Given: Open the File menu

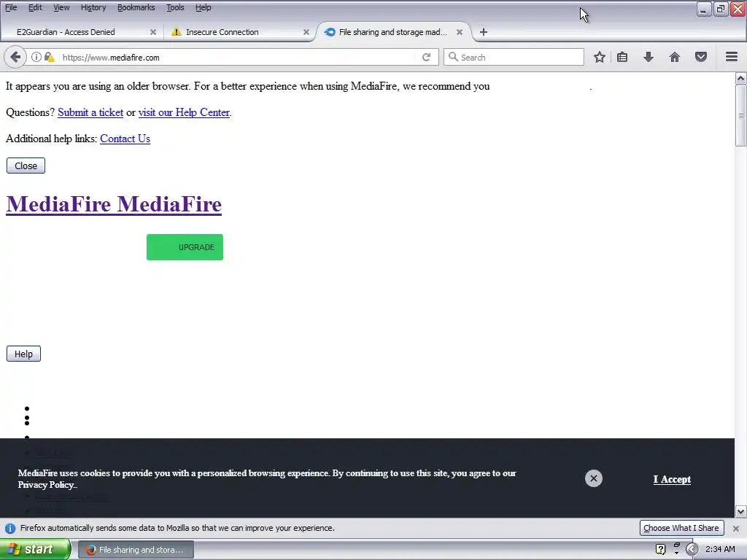Looking at the screenshot, I should click(11, 7).
